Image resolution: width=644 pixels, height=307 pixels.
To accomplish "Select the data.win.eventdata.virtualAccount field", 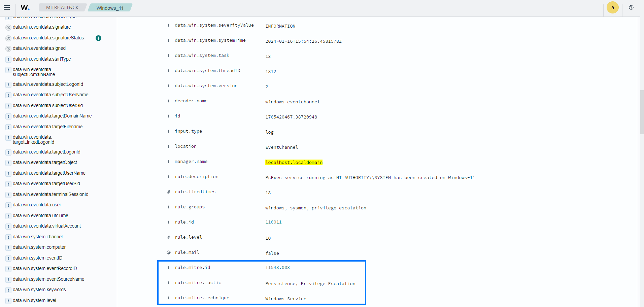I will click(x=47, y=226).
